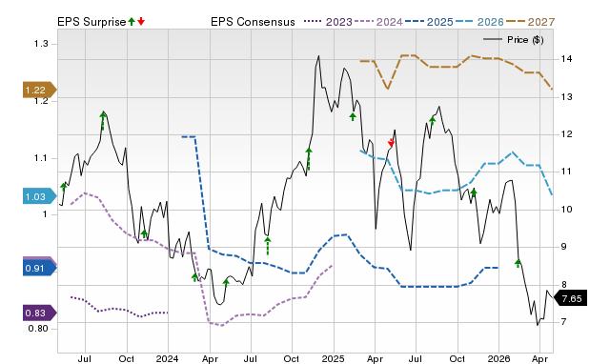Click the purple 0.83 value badge
Viewport: 610px width, 364px height.
(39, 313)
